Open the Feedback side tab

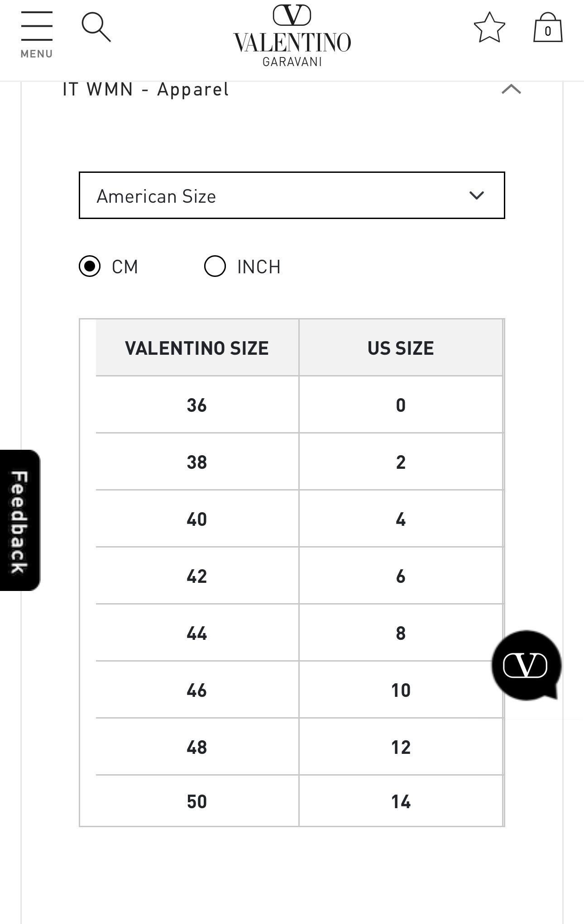tap(20, 520)
